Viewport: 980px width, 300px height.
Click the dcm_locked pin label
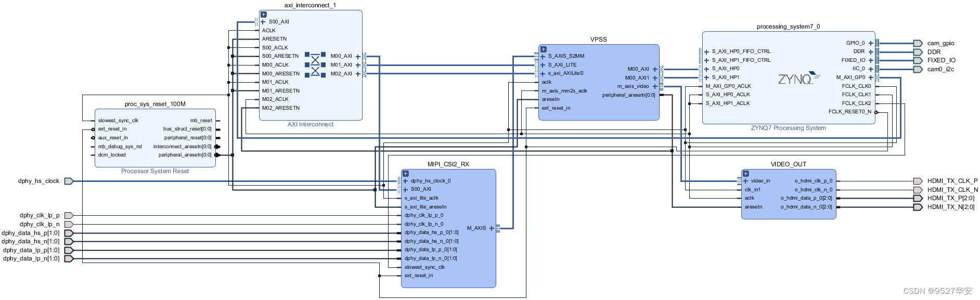pos(112,155)
